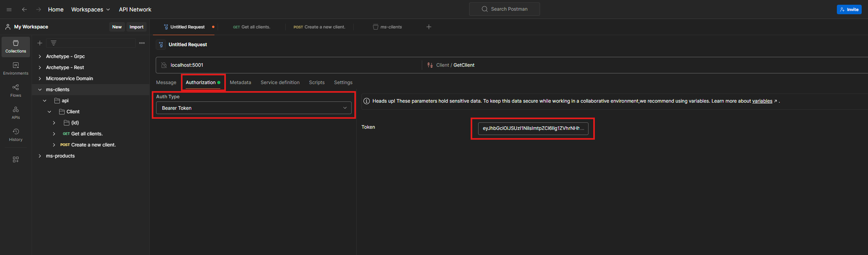Expand Archetype - Grpc collection
Image resolution: width=868 pixels, height=255 pixels.
coord(40,56)
